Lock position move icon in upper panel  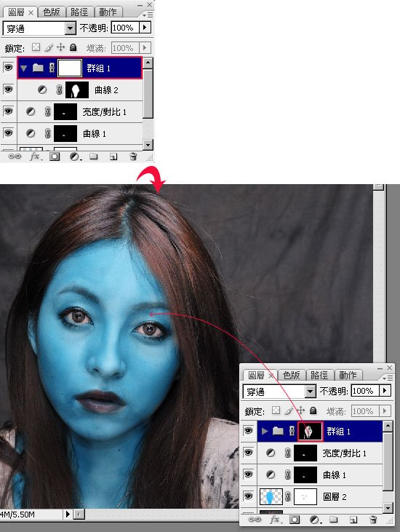pos(60,47)
